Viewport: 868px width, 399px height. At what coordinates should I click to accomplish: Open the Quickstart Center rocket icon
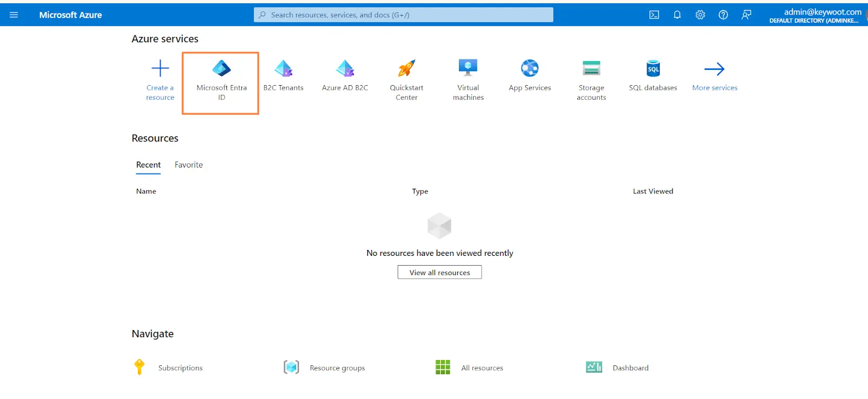(406, 68)
